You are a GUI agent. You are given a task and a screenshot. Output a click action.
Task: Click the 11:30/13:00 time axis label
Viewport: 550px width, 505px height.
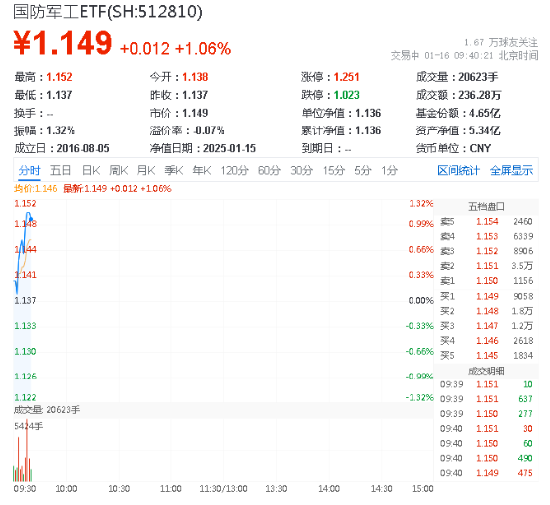[x=223, y=489]
